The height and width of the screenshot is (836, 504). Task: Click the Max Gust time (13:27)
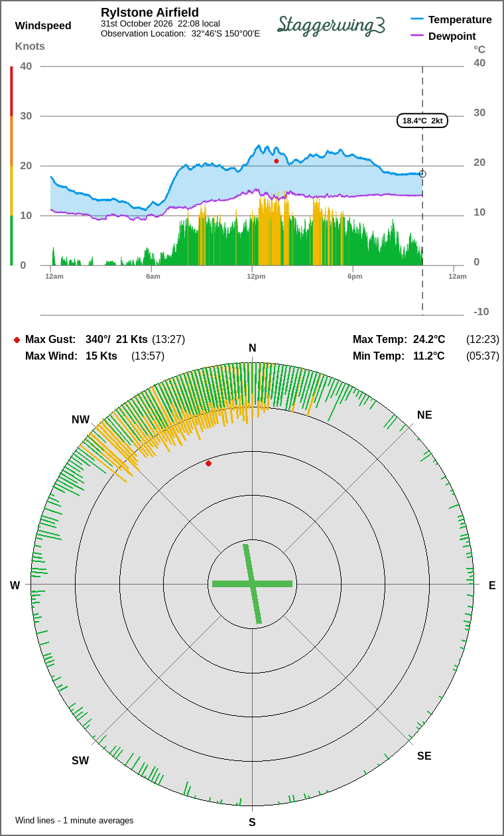[168, 340]
